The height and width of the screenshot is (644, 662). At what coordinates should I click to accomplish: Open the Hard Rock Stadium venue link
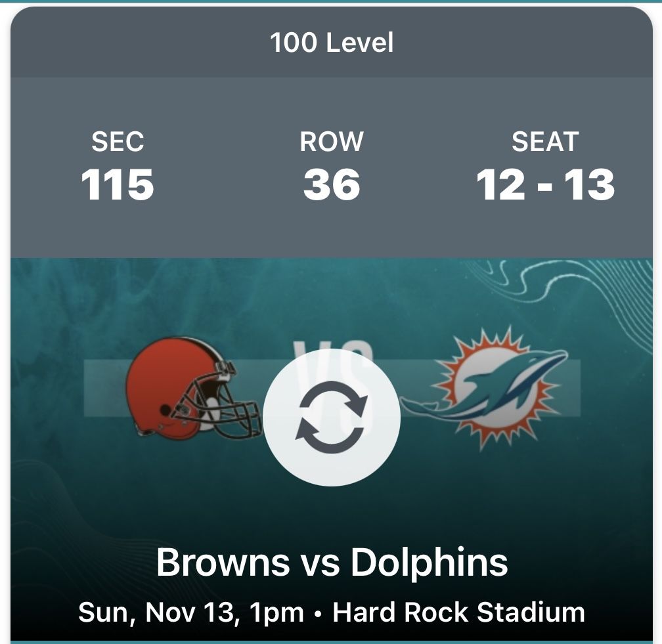click(x=458, y=612)
